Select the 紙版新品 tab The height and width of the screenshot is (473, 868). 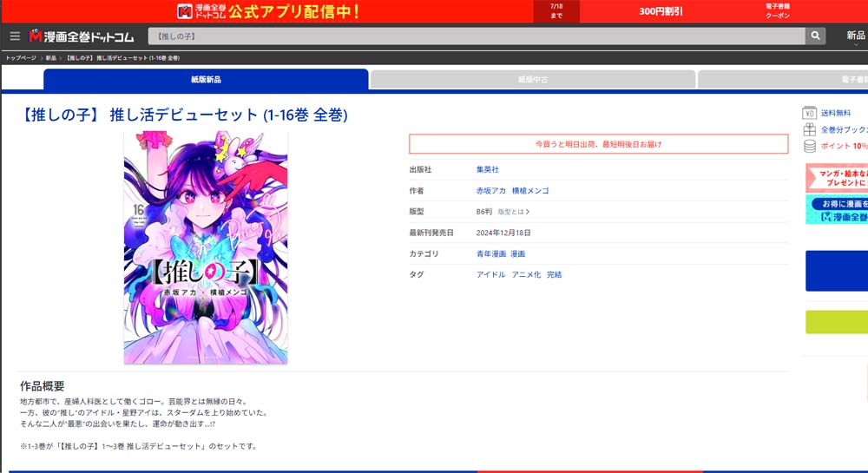coord(206,79)
